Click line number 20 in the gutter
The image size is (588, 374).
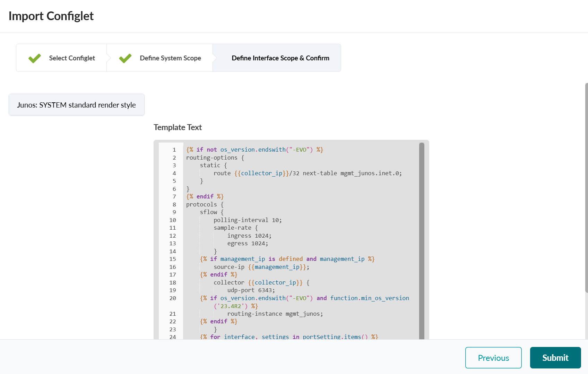click(173, 298)
